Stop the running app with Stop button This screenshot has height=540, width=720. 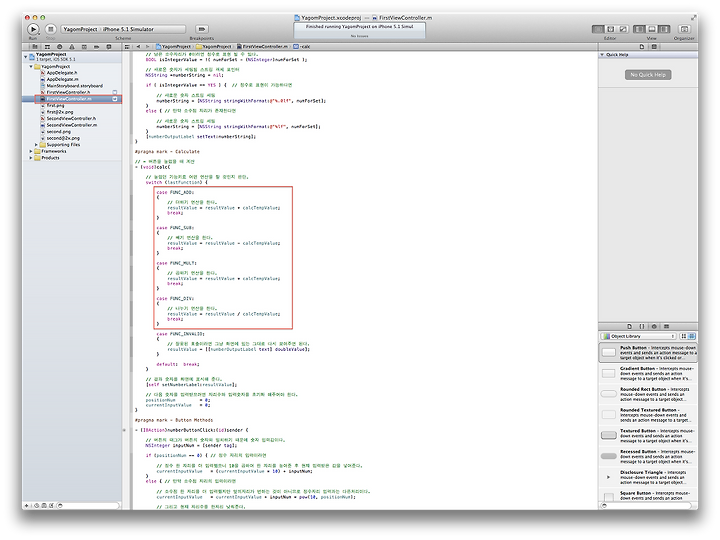pyautogui.click(x=51, y=29)
